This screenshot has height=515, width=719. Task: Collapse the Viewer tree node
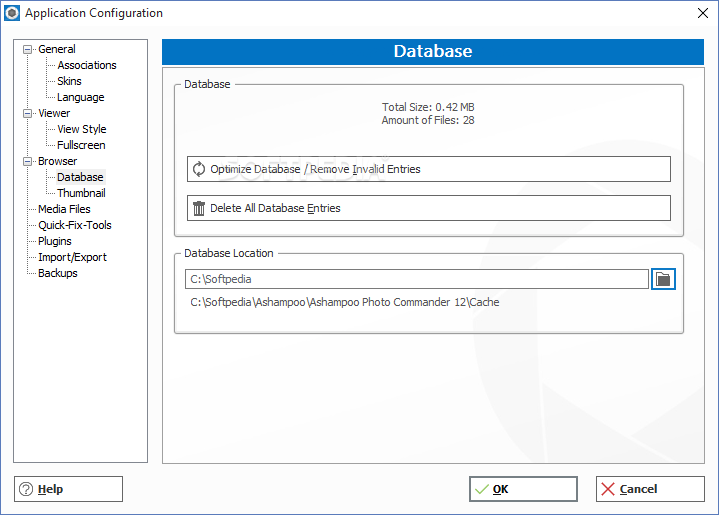click(x=28, y=113)
